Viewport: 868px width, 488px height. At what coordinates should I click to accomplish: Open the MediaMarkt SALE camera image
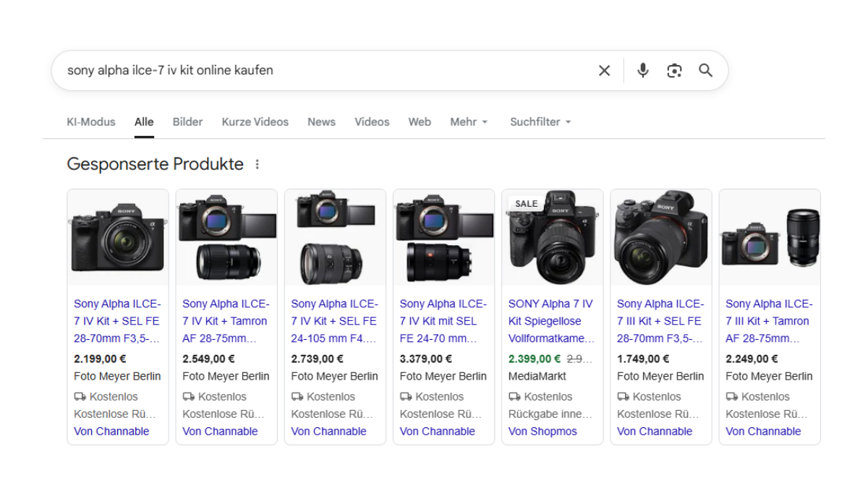(553, 237)
